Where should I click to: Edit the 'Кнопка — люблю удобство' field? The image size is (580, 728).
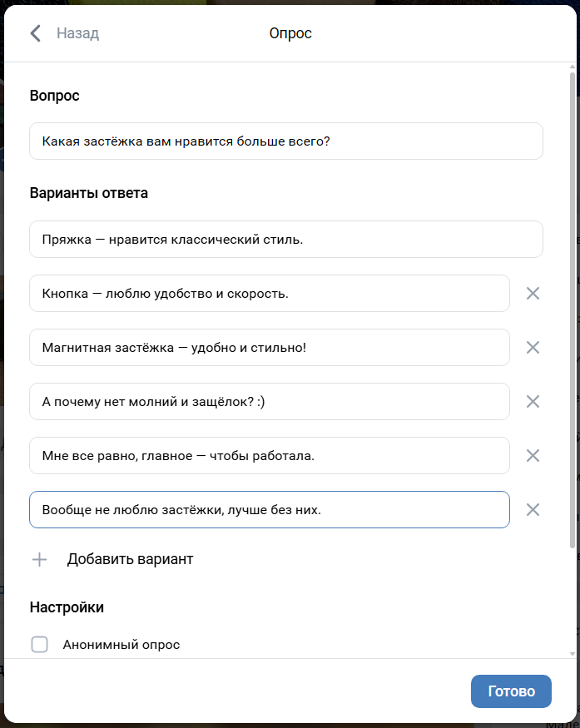tap(269, 294)
